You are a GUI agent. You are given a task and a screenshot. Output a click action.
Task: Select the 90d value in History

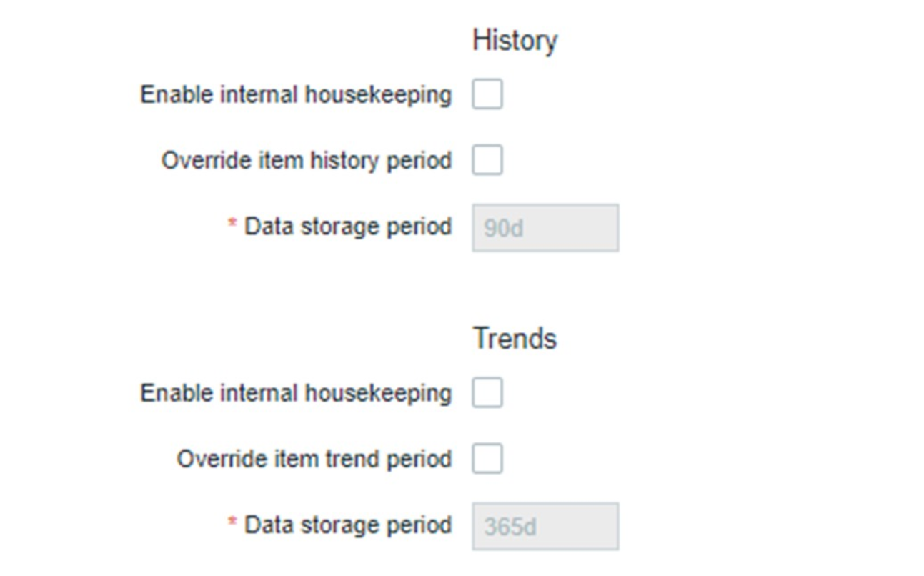point(504,229)
